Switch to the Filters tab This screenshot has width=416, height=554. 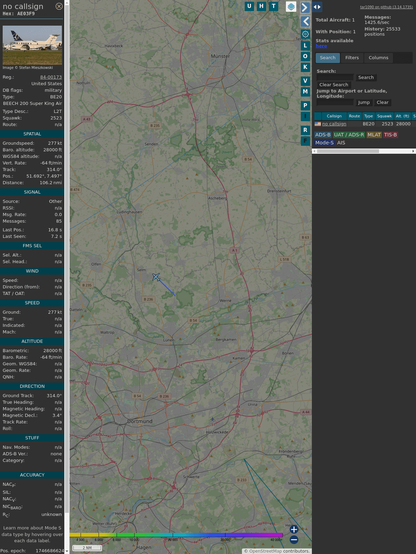point(352,58)
